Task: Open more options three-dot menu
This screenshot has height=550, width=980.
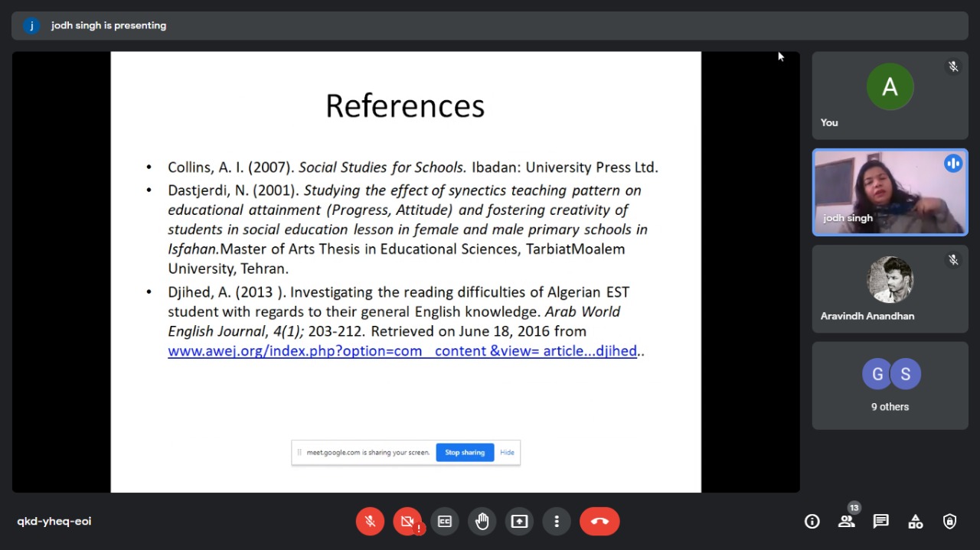Action: coord(557,522)
